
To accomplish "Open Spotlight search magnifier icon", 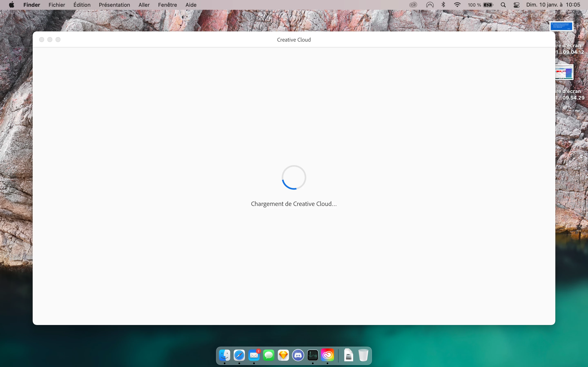I will (x=503, y=5).
